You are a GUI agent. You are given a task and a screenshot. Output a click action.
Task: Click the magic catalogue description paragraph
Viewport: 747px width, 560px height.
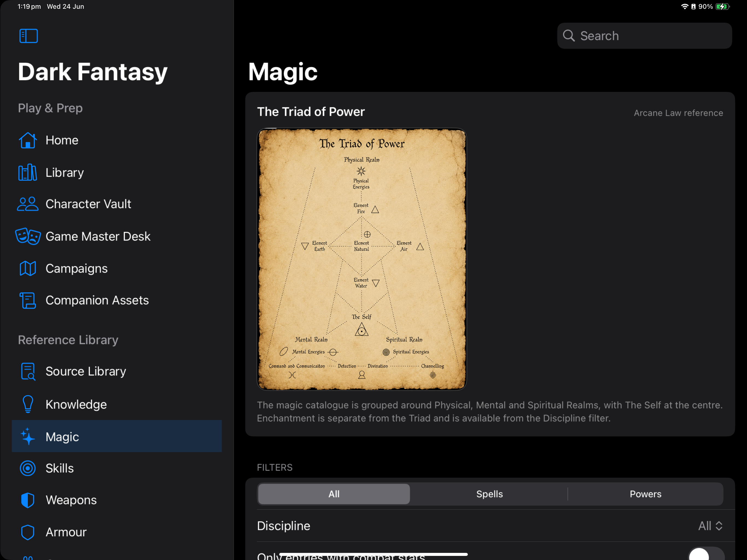[490, 412]
